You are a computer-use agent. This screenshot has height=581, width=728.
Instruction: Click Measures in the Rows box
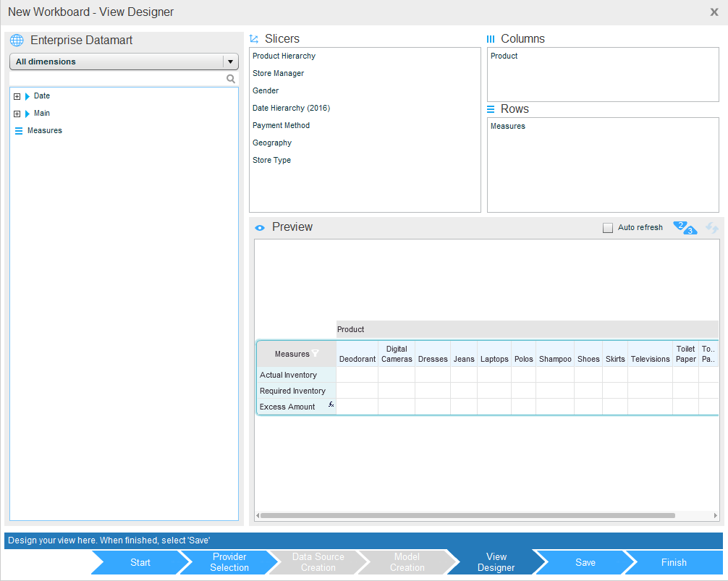tap(507, 126)
